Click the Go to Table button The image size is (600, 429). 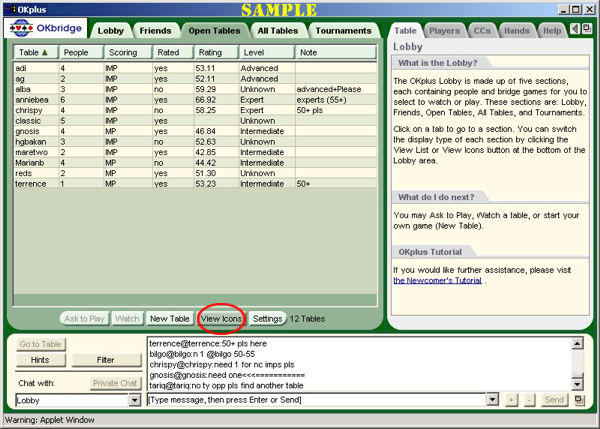[x=41, y=344]
